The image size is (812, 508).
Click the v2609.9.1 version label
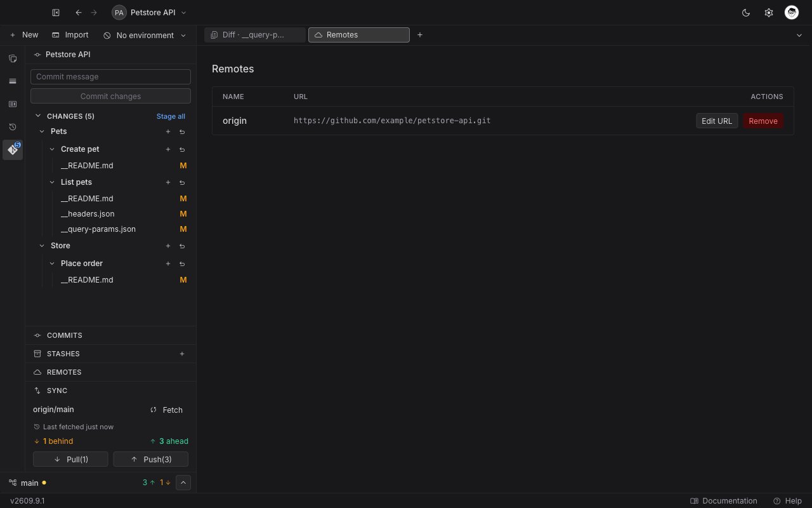click(x=27, y=501)
